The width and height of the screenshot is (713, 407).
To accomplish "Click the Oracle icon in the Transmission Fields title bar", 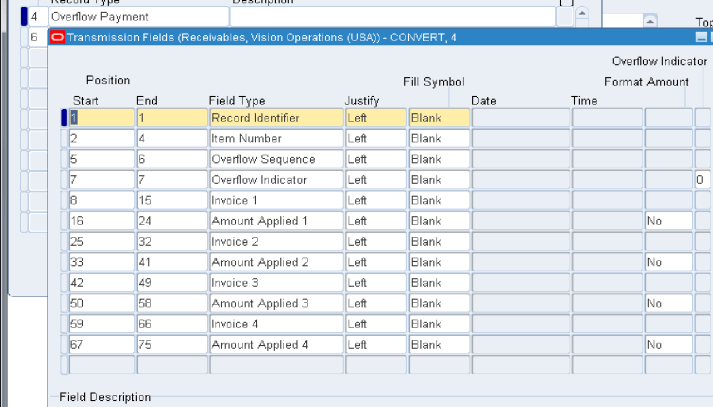I will click(57, 37).
